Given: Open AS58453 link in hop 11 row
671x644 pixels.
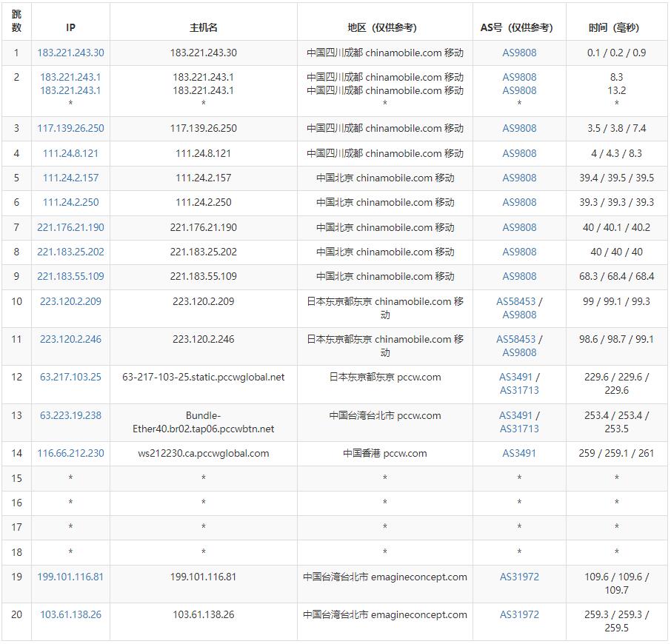Looking at the screenshot, I should 515,339.
